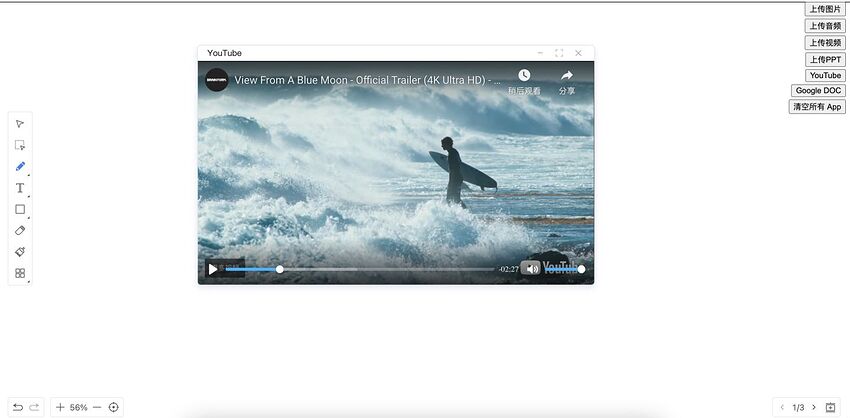The height and width of the screenshot is (418, 850).
Task: Click the Google DOC button
Action: pyautogui.click(x=818, y=91)
